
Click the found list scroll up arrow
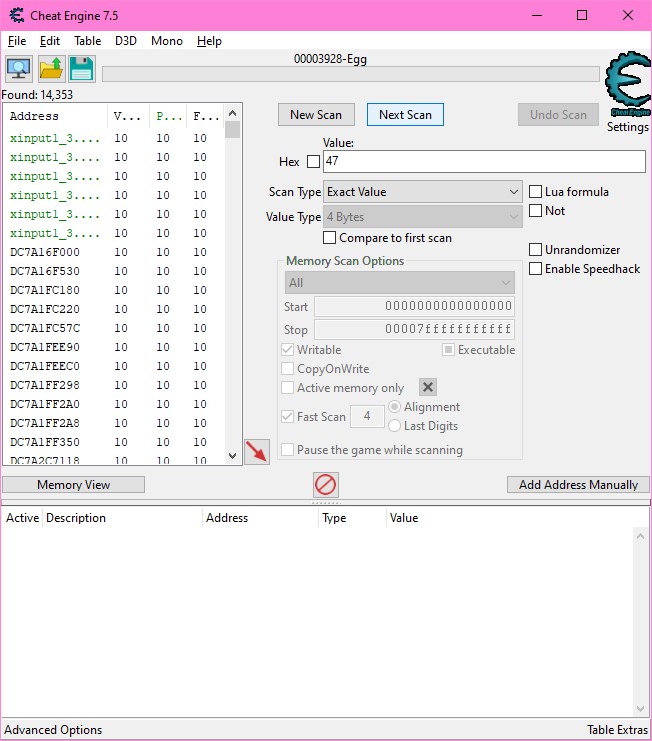[232, 113]
